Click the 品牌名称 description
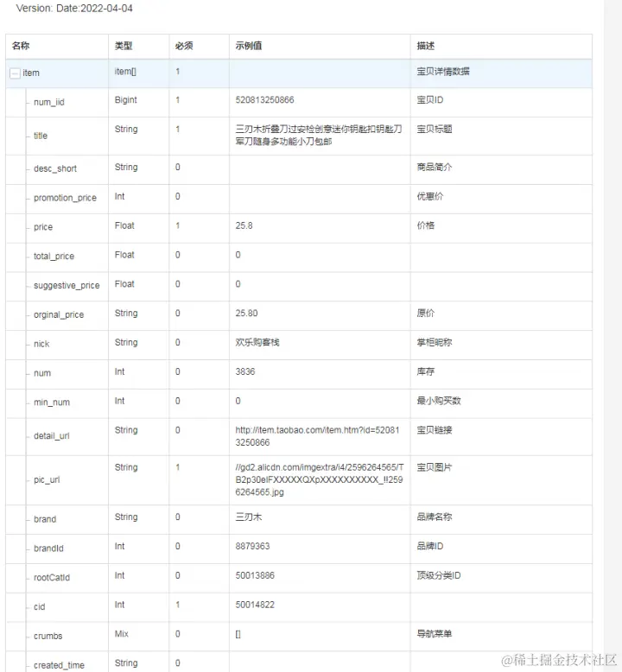Screen dimensions: 622x672 435,517
